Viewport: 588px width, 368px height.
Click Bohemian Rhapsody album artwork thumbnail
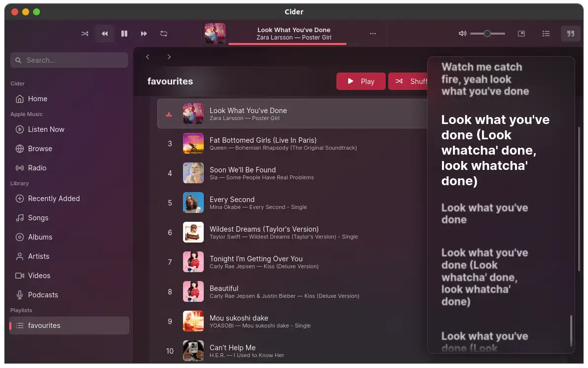click(193, 143)
